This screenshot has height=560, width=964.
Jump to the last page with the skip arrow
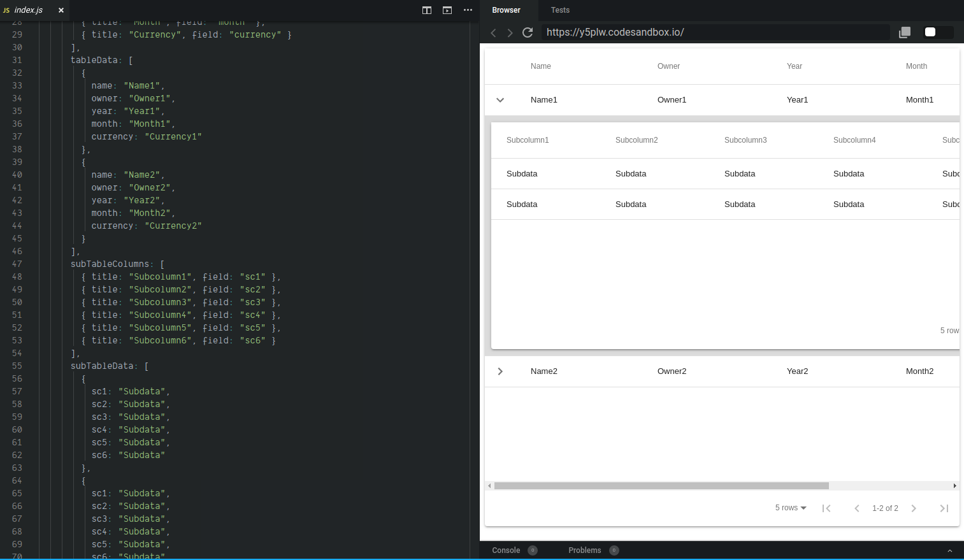click(x=944, y=508)
